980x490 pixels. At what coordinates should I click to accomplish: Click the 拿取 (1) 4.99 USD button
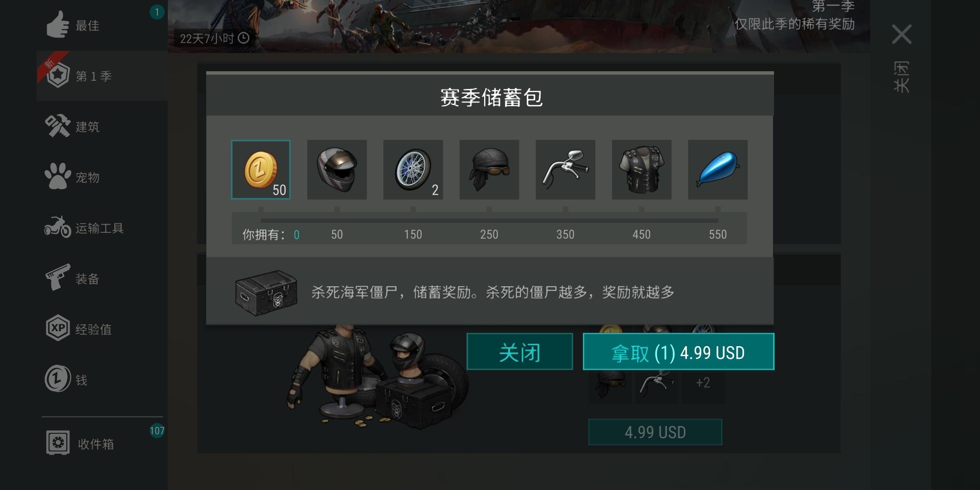click(679, 352)
